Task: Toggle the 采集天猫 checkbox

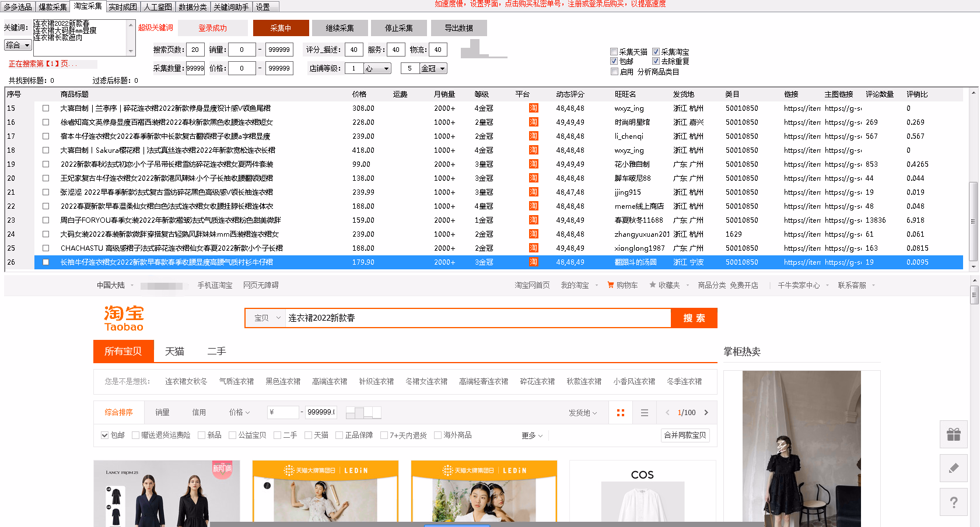Action: (614, 52)
